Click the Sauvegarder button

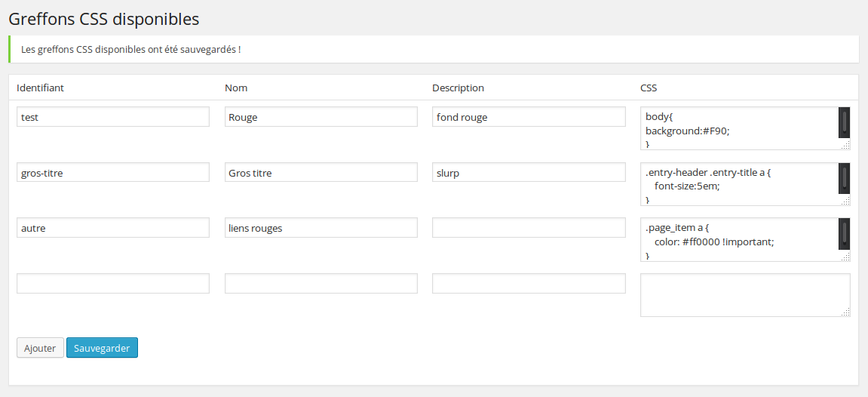coord(102,348)
